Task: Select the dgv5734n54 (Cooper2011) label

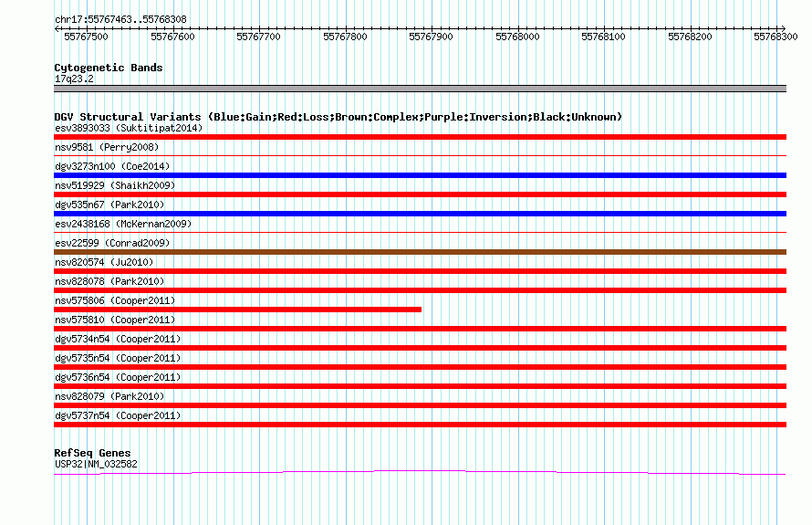Action: point(118,339)
